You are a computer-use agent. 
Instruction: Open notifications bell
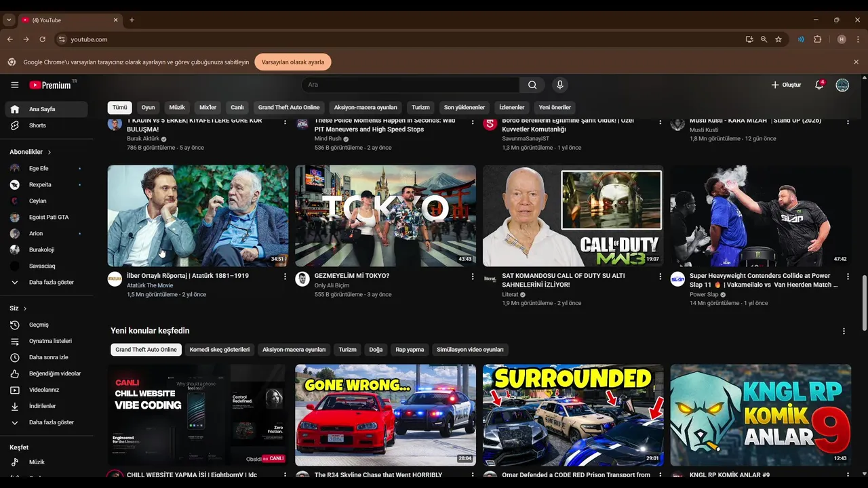[x=819, y=85]
